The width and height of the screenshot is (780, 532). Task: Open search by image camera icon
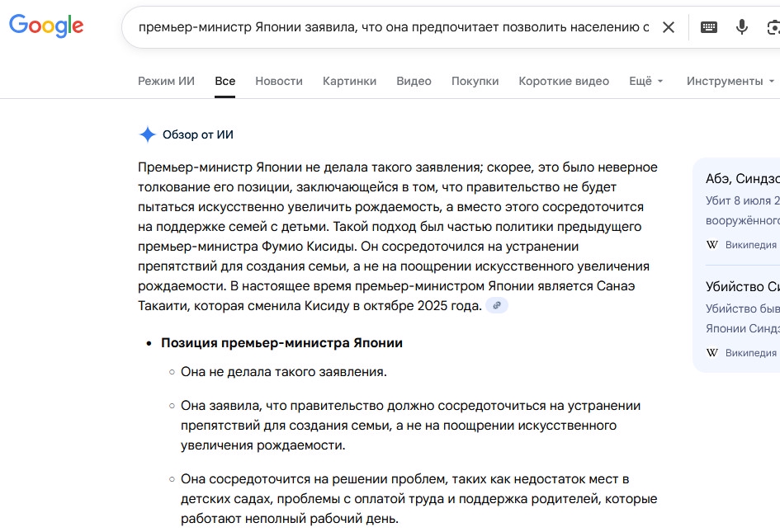coord(773,27)
